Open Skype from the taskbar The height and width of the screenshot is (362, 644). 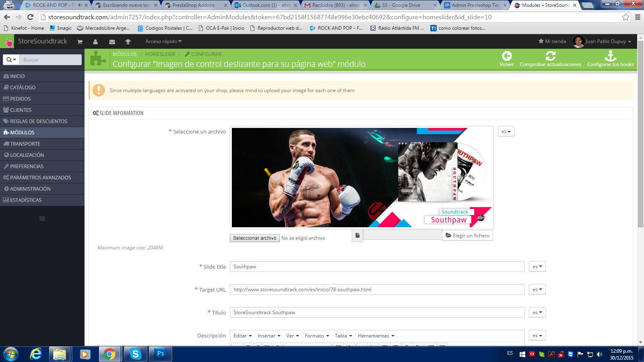pyautogui.click(x=135, y=354)
